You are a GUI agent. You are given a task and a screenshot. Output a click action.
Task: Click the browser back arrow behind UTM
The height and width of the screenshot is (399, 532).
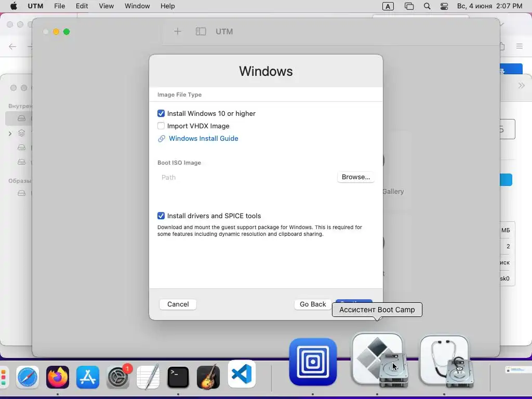pyautogui.click(x=12, y=46)
